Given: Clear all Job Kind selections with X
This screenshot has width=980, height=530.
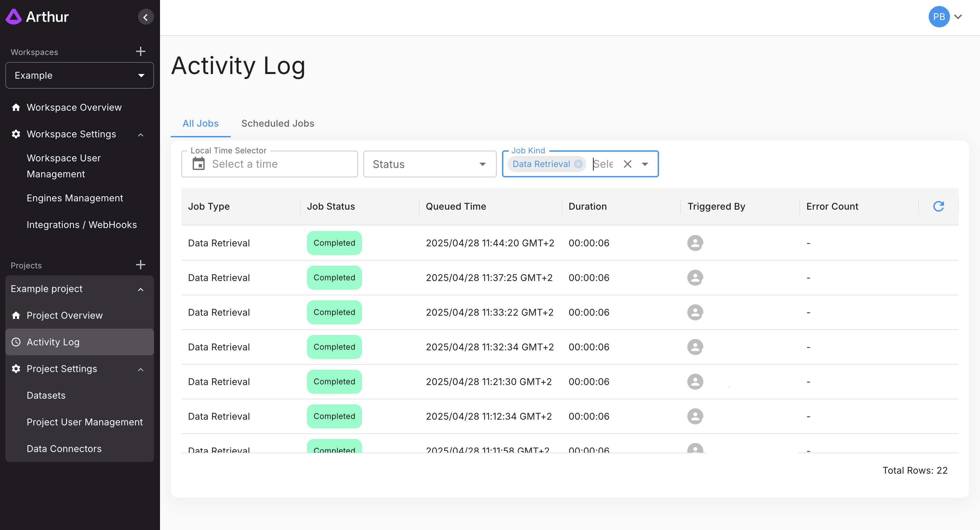Looking at the screenshot, I should 627,164.
